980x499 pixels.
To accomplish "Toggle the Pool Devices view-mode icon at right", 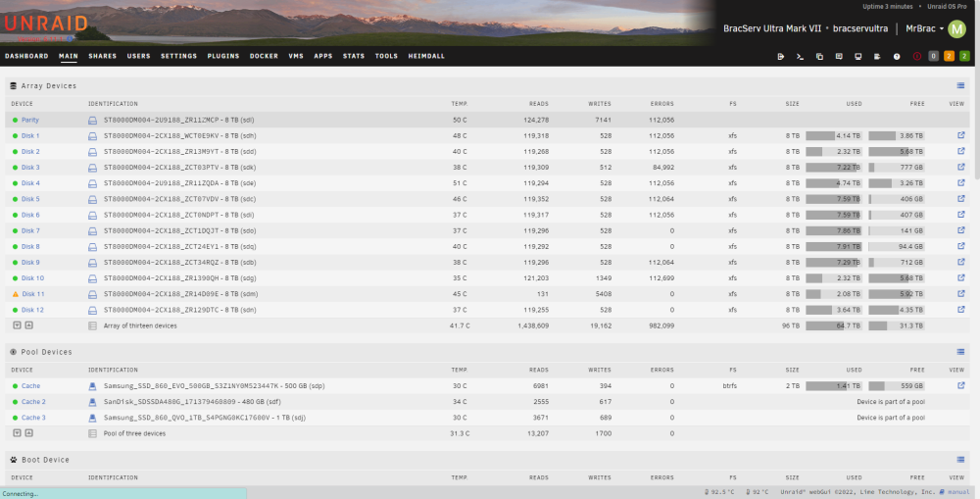I will click(x=960, y=352).
